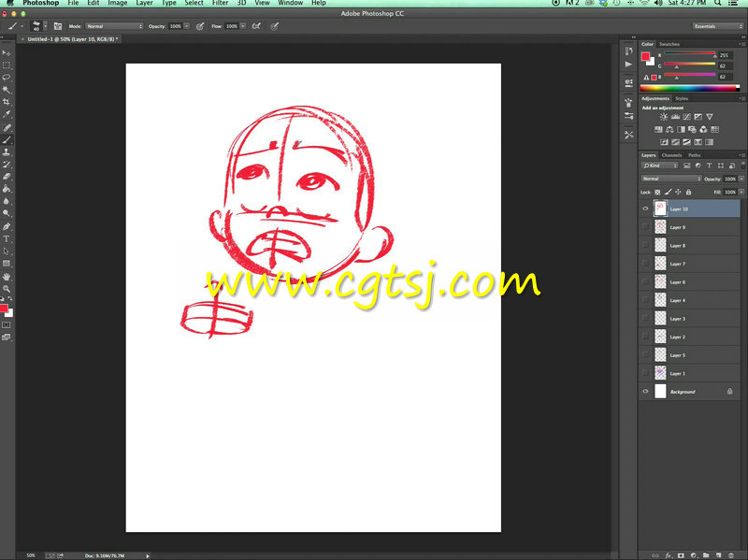Show Layer 9 visibility
This screenshot has height=560, width=748.
(645, 227)
